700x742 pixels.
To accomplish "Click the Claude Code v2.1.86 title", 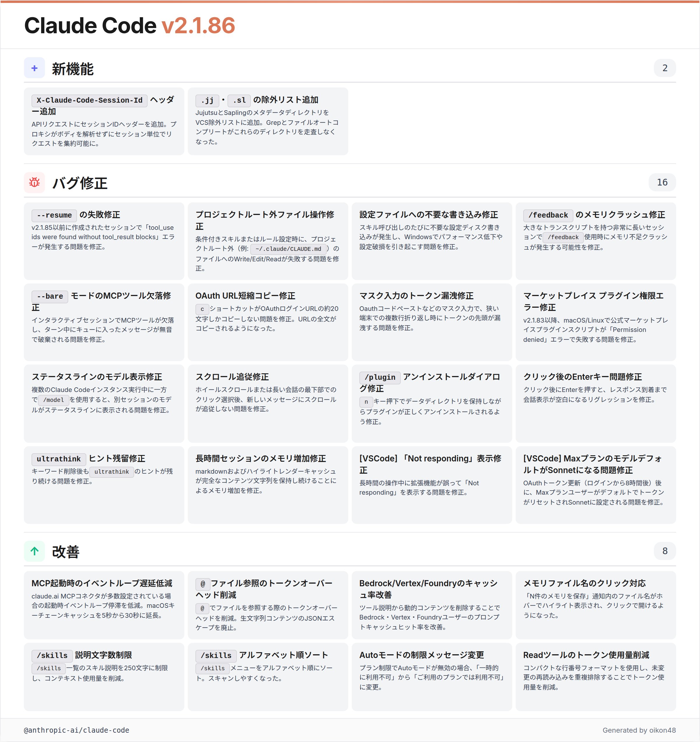I will (x=129, y=25).
